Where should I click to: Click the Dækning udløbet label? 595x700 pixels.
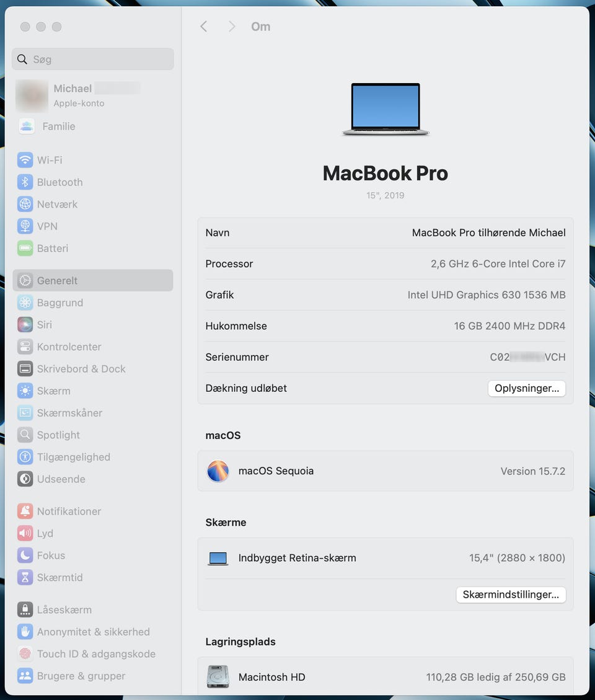point(246,388)
